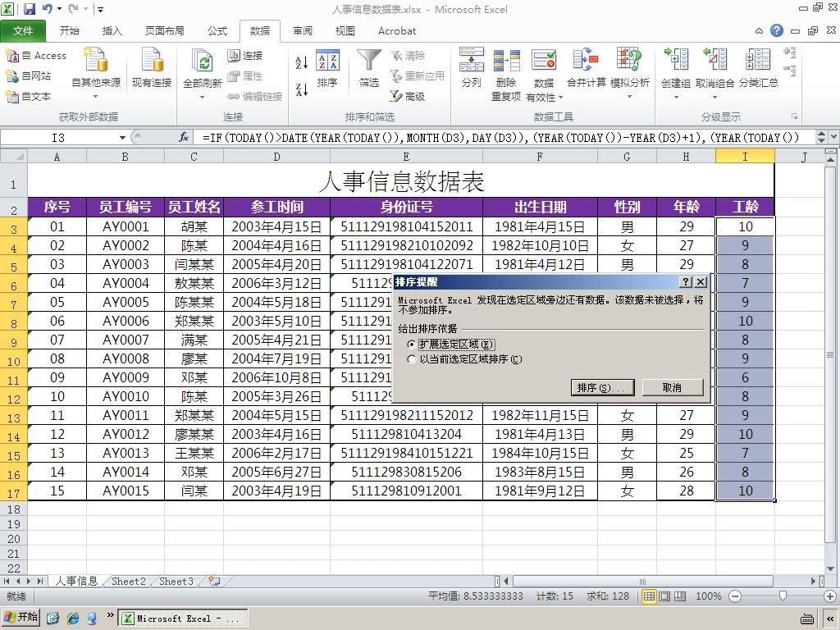Select the 人事信息 sheet tab
Screen dimensions: 840x630
tap(76, 581)
